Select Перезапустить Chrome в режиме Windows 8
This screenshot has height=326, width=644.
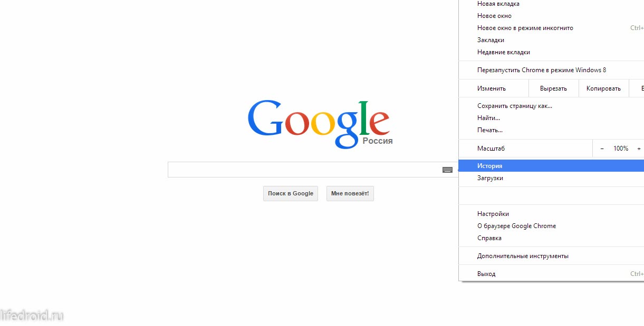pos(552,70)
